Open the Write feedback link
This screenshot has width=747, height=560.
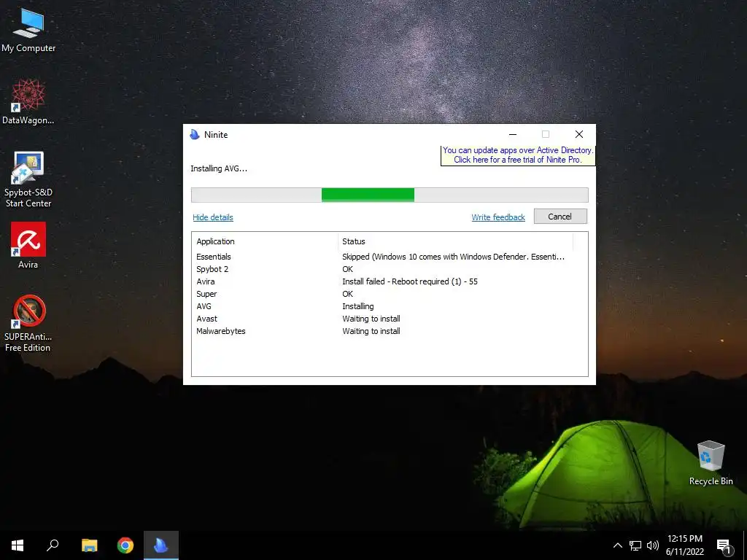(498, 217)
